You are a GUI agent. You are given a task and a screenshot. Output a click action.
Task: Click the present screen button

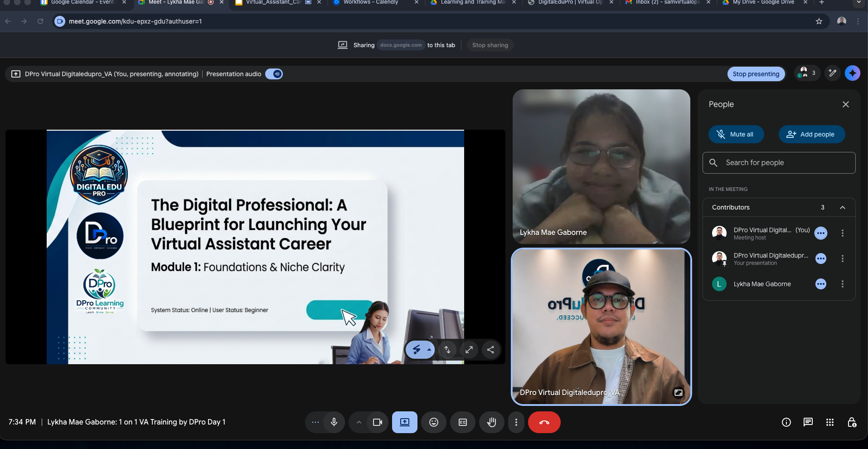pyautogui.click(x=405, y=422)
